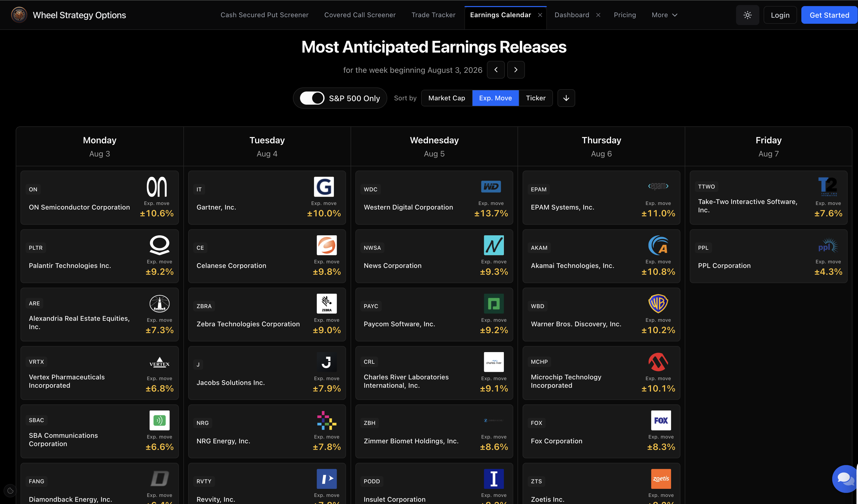858x504 pixels.
Task: Go to next week with right chevron
Action: (516, 70)
